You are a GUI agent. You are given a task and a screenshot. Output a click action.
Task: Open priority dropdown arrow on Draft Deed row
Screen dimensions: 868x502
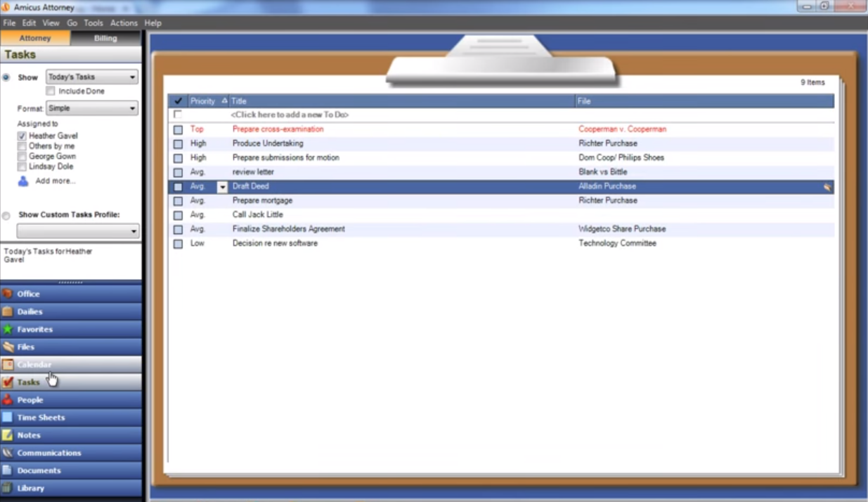point(222,187)
